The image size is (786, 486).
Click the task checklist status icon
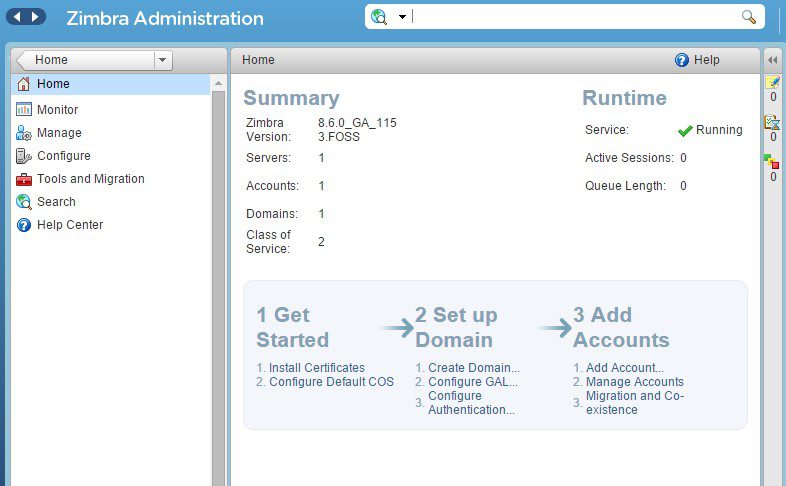(772, 122)
